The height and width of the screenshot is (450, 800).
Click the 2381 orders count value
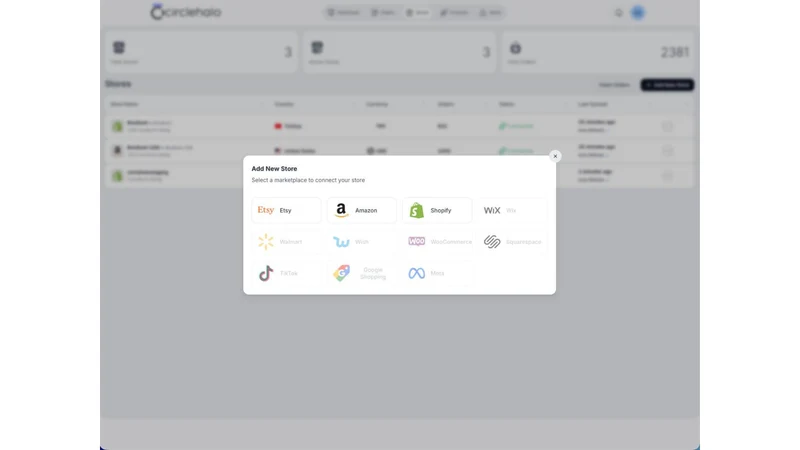pyautogui.click(x=675, y=52)
